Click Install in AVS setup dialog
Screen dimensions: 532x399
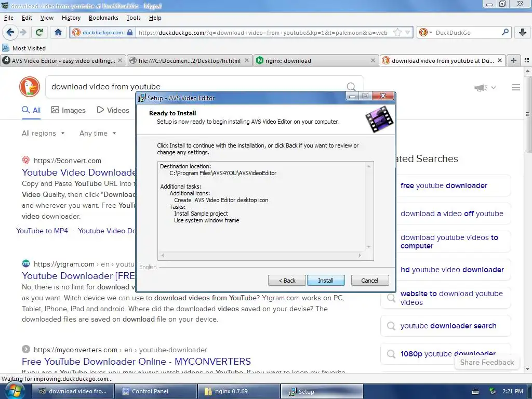point(326,281)
